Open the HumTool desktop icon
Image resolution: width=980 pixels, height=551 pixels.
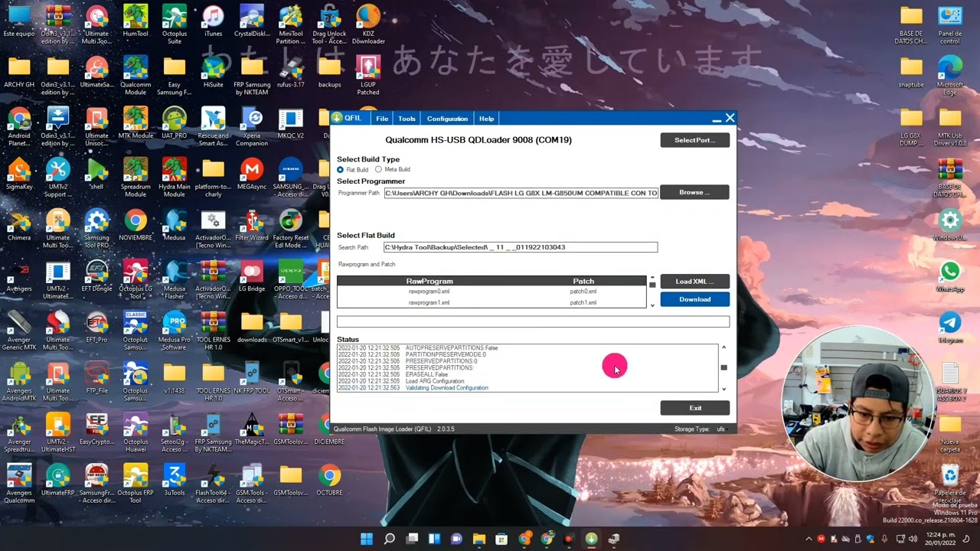136,21
